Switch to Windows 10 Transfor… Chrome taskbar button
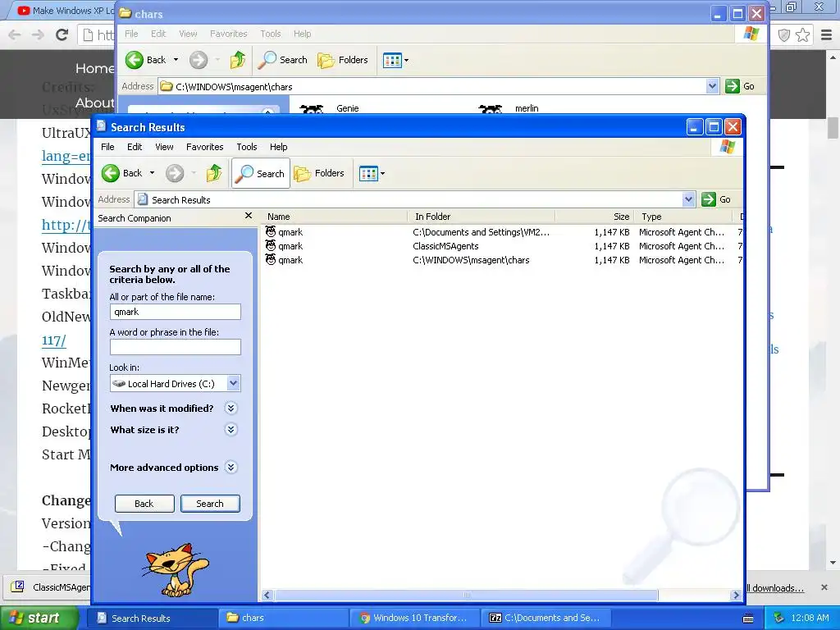The image size is (840, 630). [x=414, y=618]
